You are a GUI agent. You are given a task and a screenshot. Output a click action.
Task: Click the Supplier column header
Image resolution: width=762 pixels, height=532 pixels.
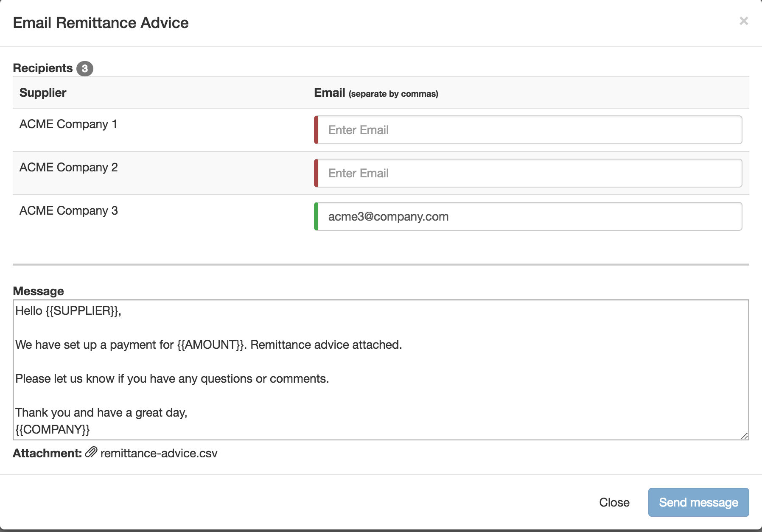tap(43, 92)
